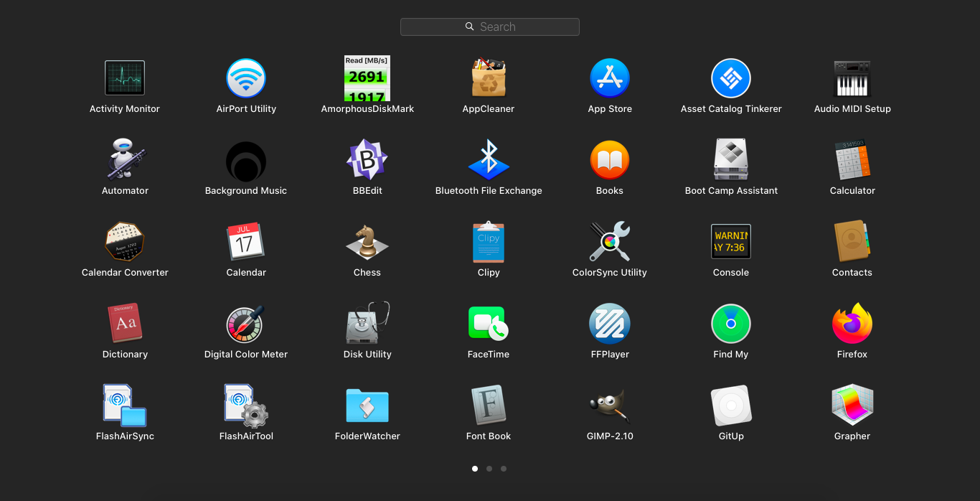
Task: Open Digital Color Meter
Action: point(246,324)
